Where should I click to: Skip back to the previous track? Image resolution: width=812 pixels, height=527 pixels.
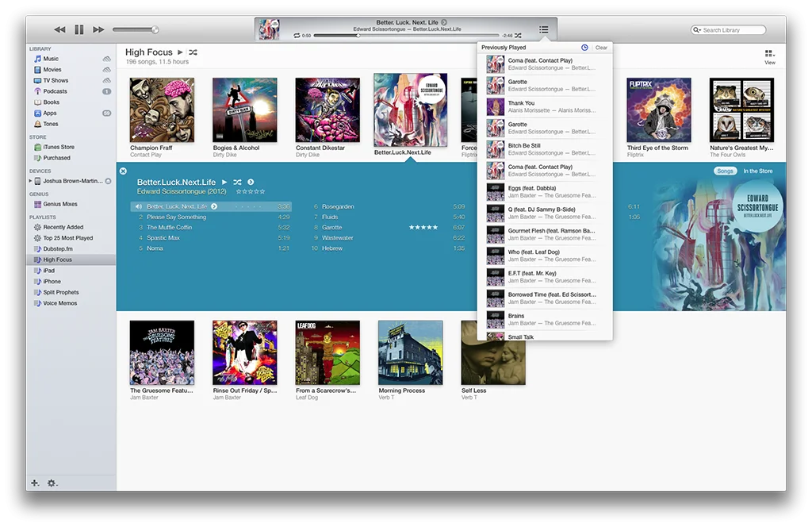pyautogui.click(x=59, y=29)
